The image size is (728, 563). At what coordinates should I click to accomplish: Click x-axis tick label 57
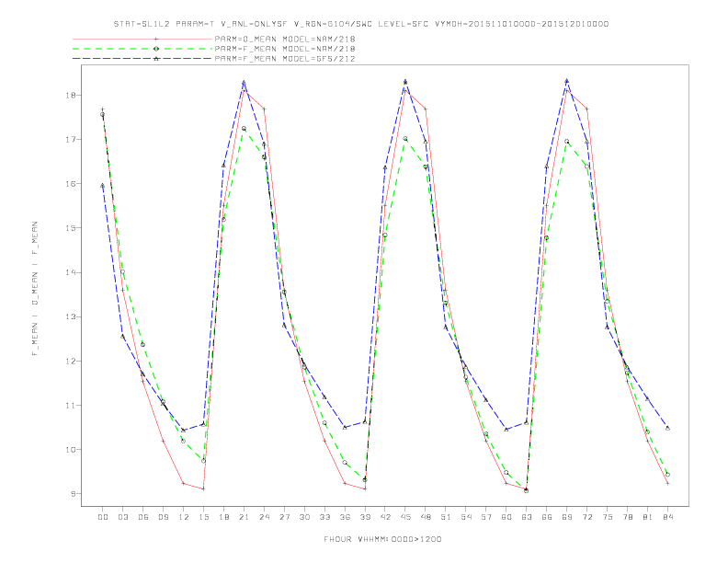tap(486, 517)
